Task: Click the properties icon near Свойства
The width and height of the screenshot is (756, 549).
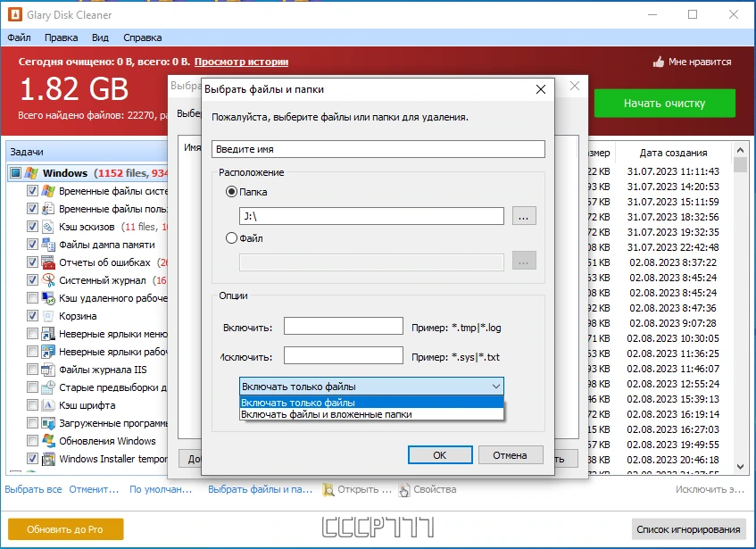Action: (404, 489)
